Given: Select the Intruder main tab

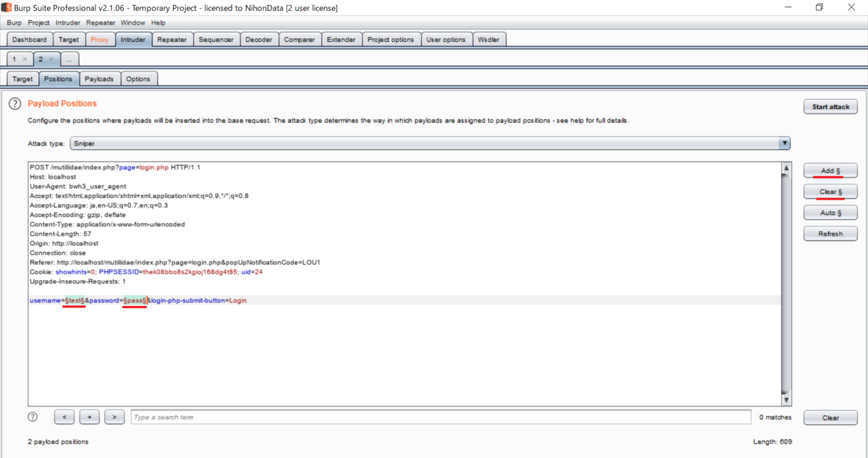Looking at the screenshot, I should click(133, 40).
